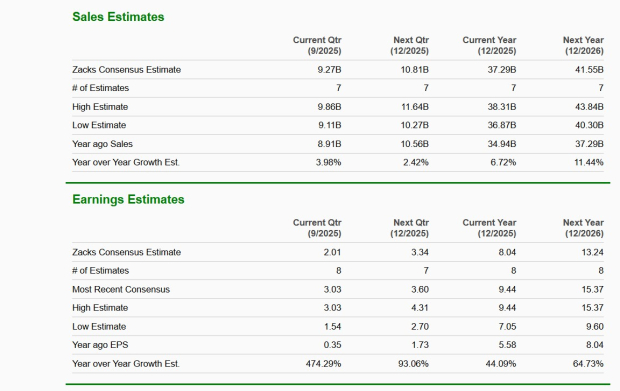Select the 9.11B low sales estimate
The height and width of the screenshot is (391, 620).
click(x=330, y=125)
